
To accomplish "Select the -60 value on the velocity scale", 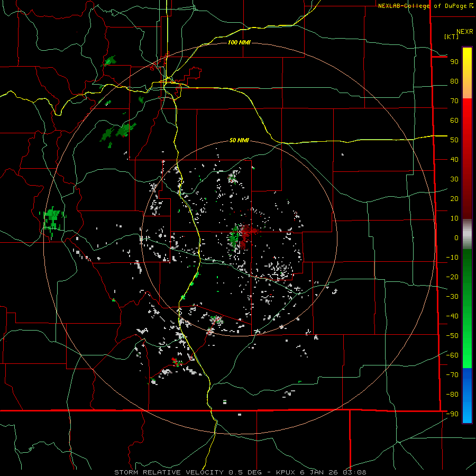I will coord(452,355).
